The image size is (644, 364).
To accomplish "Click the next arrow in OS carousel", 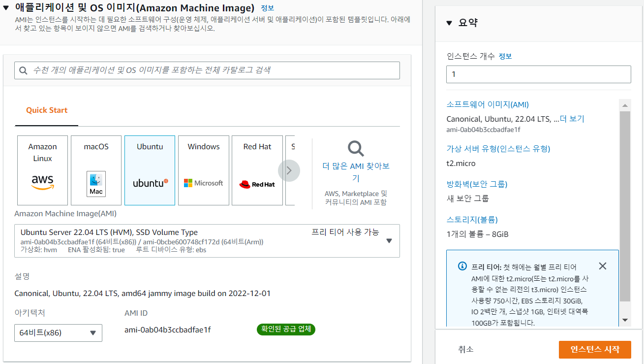I will coord(289,170).
